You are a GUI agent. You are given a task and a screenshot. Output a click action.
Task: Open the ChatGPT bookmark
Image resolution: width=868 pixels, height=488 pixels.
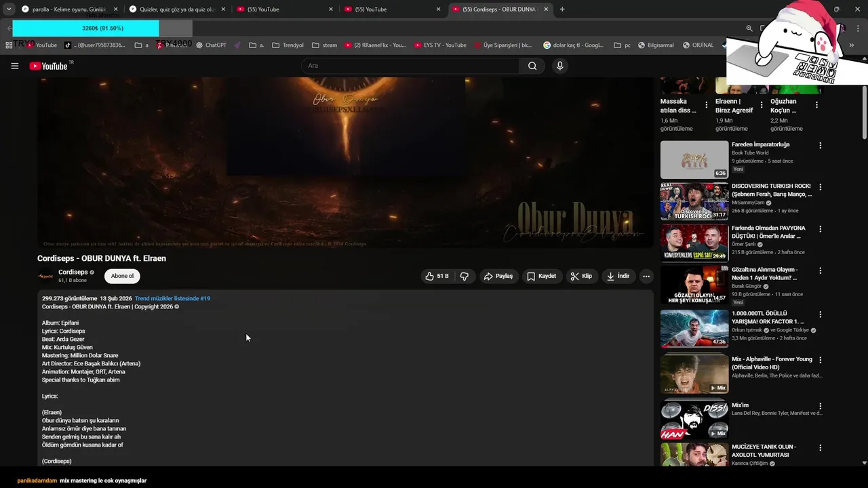coord(210,45)
